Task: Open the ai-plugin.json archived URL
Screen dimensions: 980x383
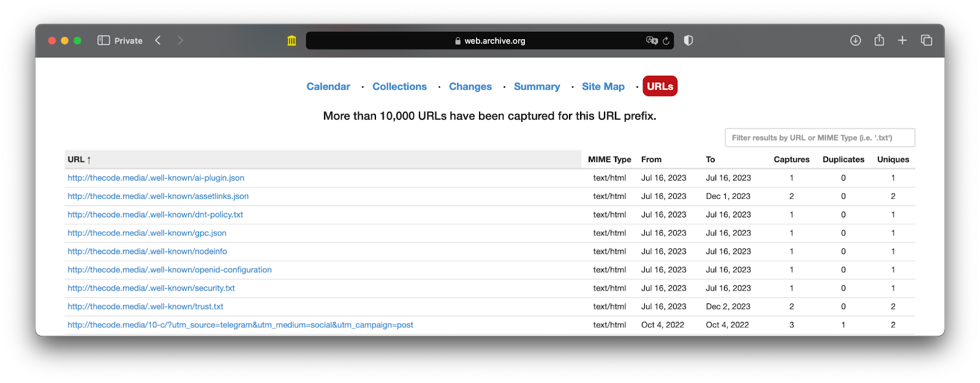Action: pos(156,178)
